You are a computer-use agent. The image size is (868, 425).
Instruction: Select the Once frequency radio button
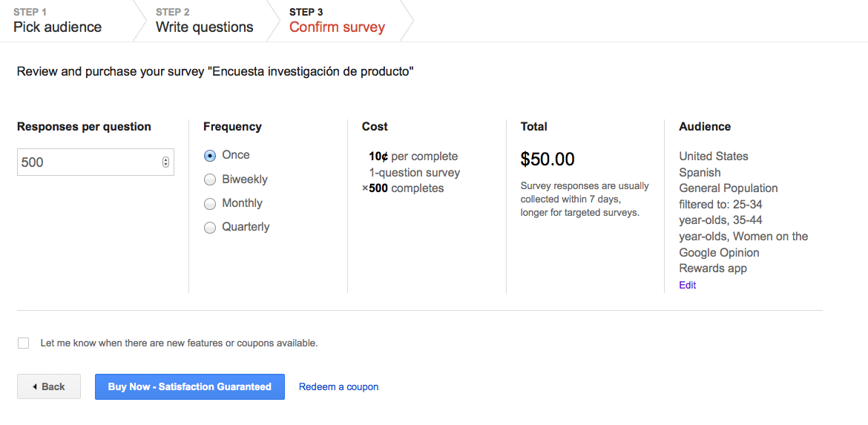[x=210, y=156]
